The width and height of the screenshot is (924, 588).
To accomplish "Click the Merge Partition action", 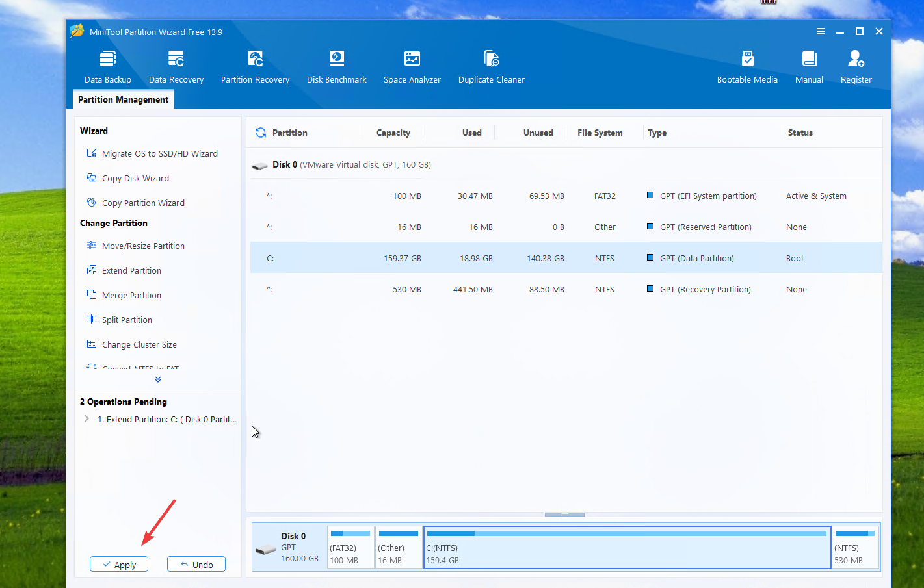I will pos(131,295).
